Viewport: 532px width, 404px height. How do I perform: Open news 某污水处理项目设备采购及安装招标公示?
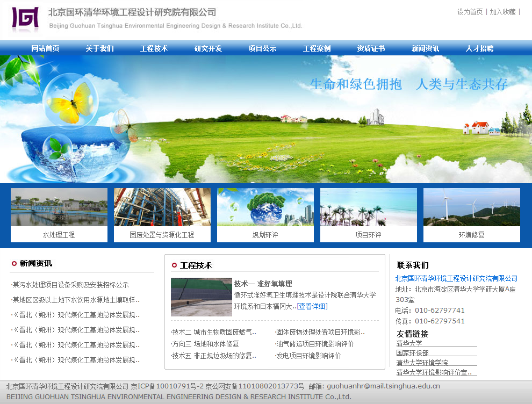point(70,285)
